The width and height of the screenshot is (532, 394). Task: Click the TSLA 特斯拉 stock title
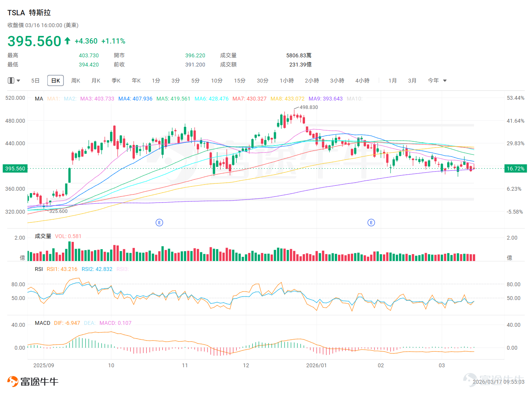29,13
